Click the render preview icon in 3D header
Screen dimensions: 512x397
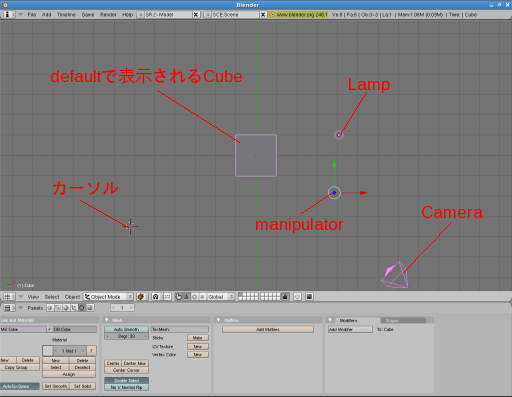(297, 297)
